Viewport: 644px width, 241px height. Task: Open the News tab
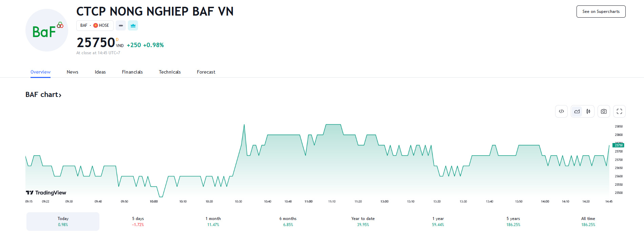[x=72, y=72]
